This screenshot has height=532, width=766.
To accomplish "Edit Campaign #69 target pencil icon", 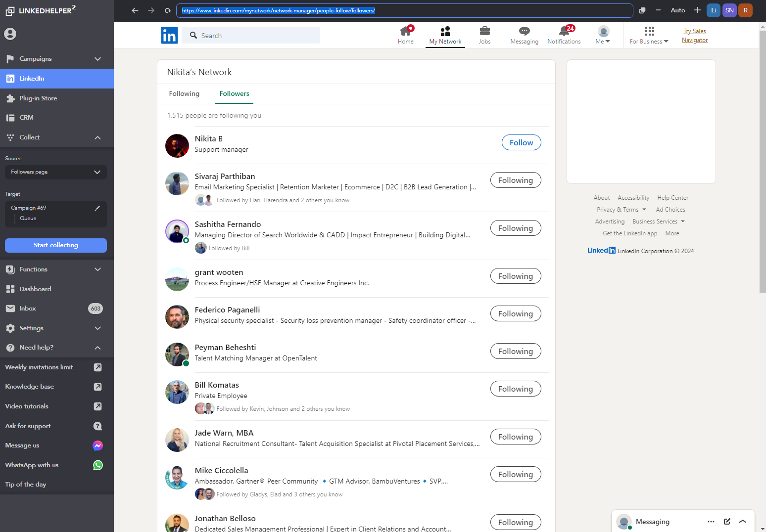I will click(97, 208).
